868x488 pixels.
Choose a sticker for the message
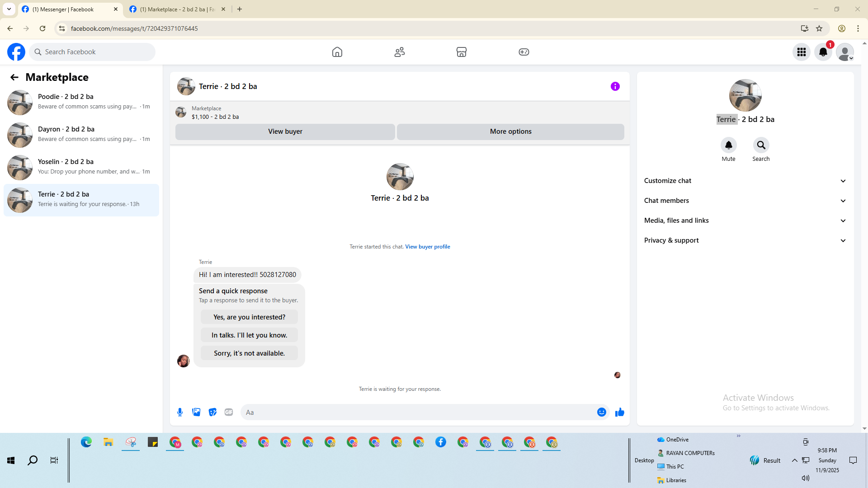(212, 412)
